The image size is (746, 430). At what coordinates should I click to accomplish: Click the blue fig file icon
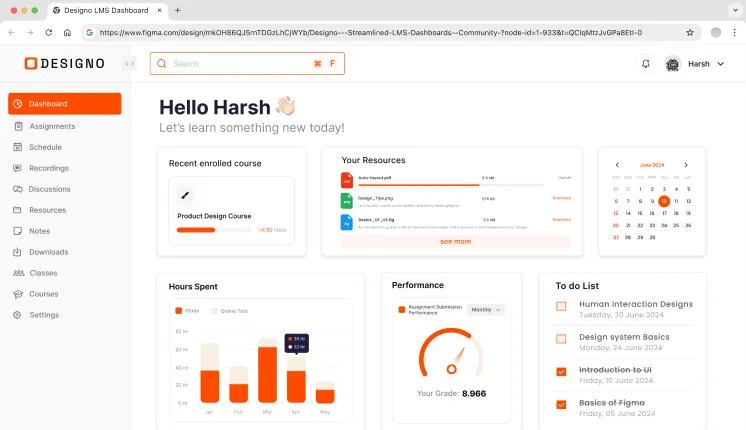(x=347, y=222)
